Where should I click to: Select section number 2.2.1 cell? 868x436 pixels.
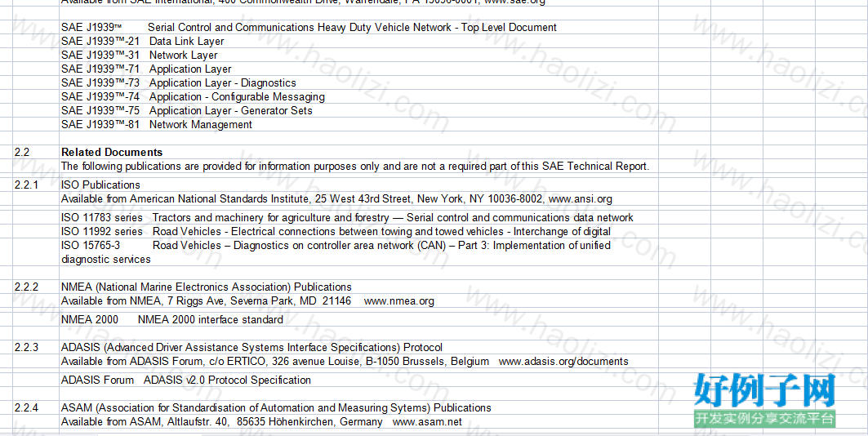click(x=27, y=185)
